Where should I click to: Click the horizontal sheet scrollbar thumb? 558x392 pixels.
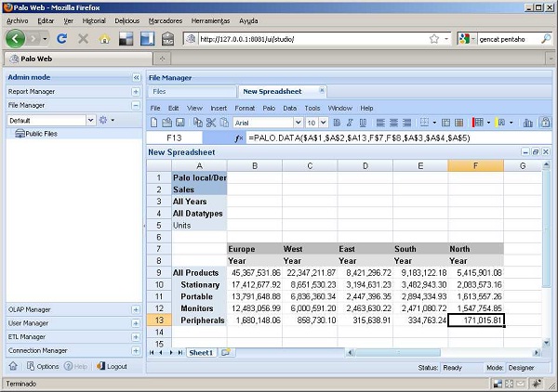pyautogui.click(x=398, y=353)
